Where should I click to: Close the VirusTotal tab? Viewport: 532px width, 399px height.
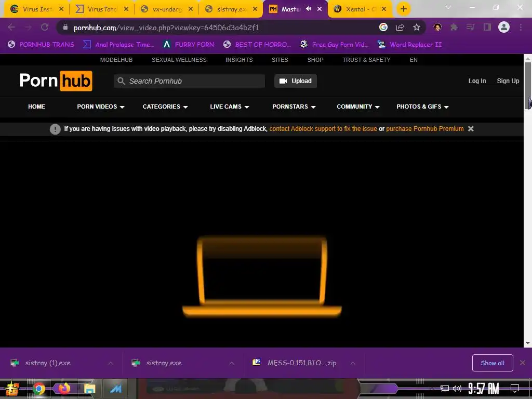coord(126,9)
